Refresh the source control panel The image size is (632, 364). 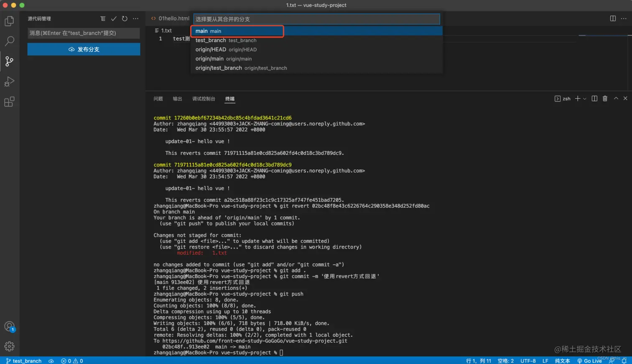click(x=125, y=18)
